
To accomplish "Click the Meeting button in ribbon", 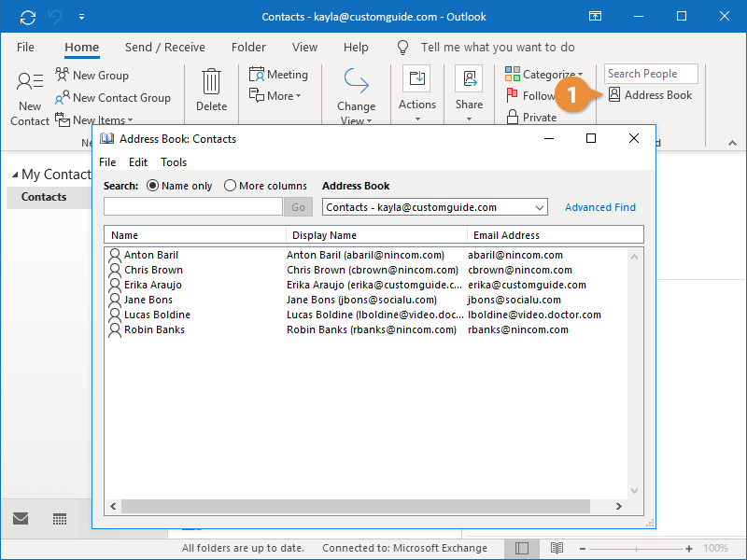I will [x=278, y=75].
